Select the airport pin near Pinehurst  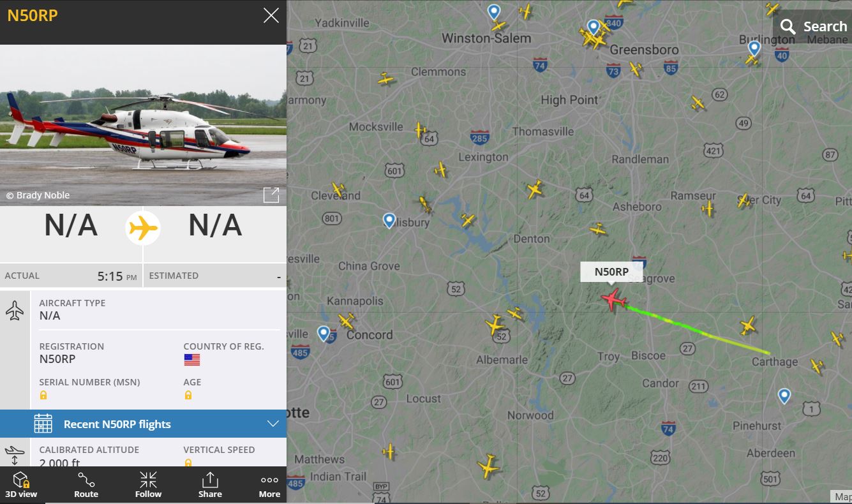click(x=784, y=396)
